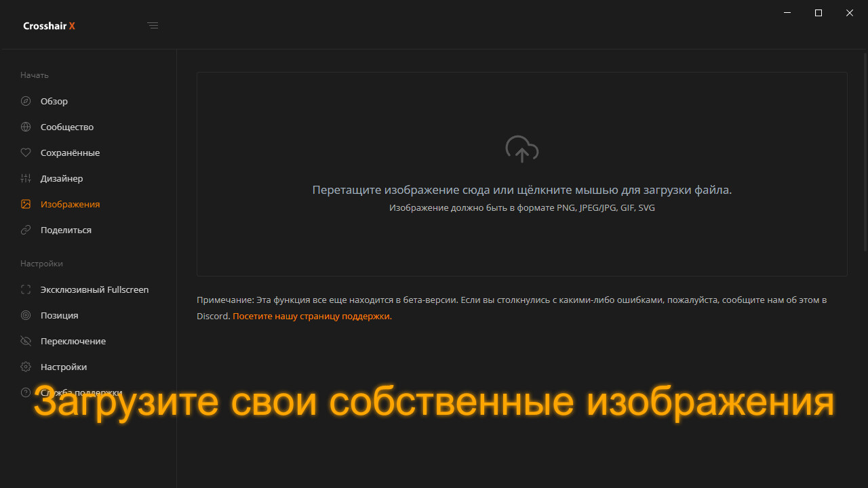
Task: Click the picture icon next to Изображения
Action: (26, 204)
